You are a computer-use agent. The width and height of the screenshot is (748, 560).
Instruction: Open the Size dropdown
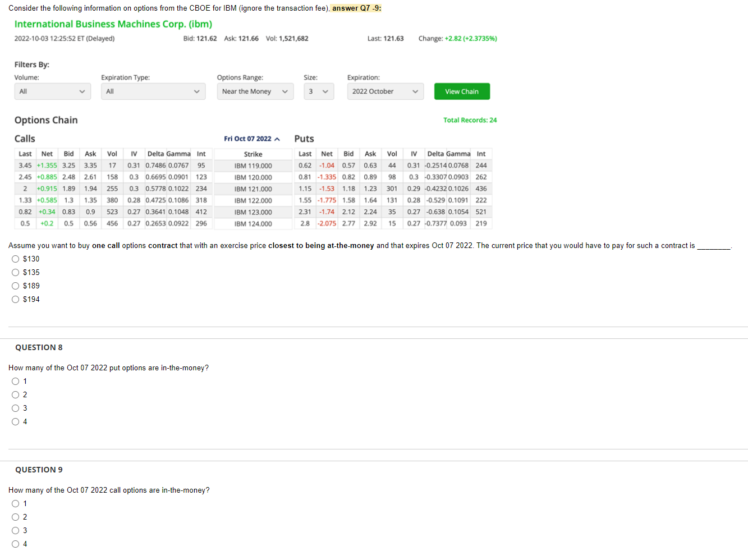[319, 91]
